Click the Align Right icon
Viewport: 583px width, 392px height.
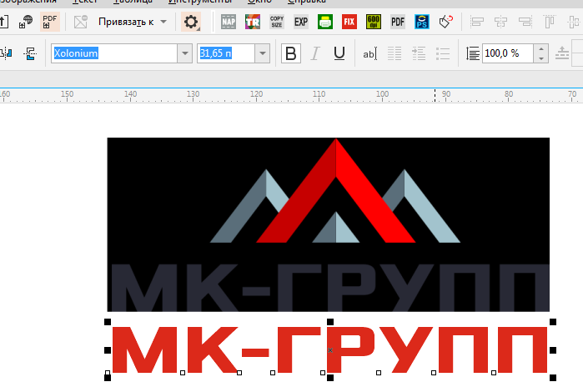point(525,22)
